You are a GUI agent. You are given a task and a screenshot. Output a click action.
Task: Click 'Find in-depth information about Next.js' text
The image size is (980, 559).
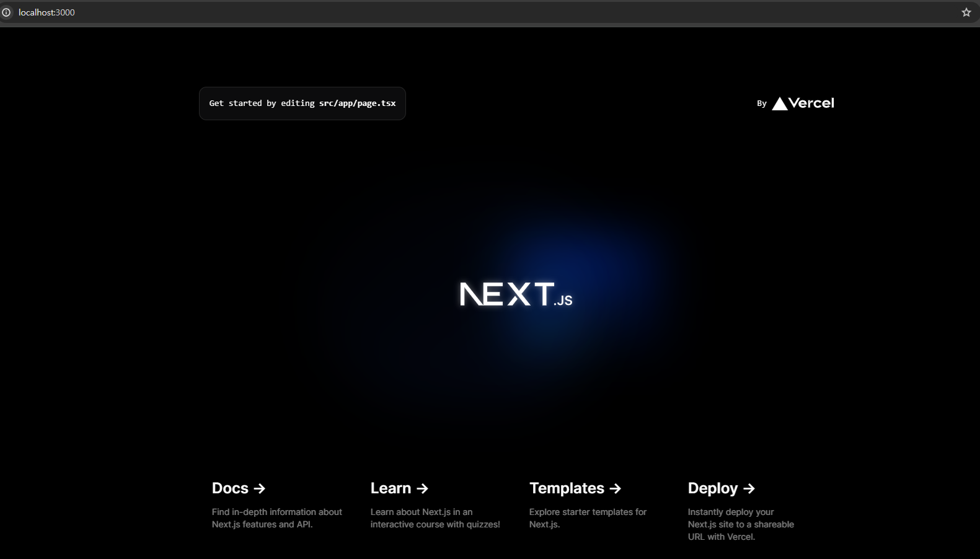pos(277,518)
